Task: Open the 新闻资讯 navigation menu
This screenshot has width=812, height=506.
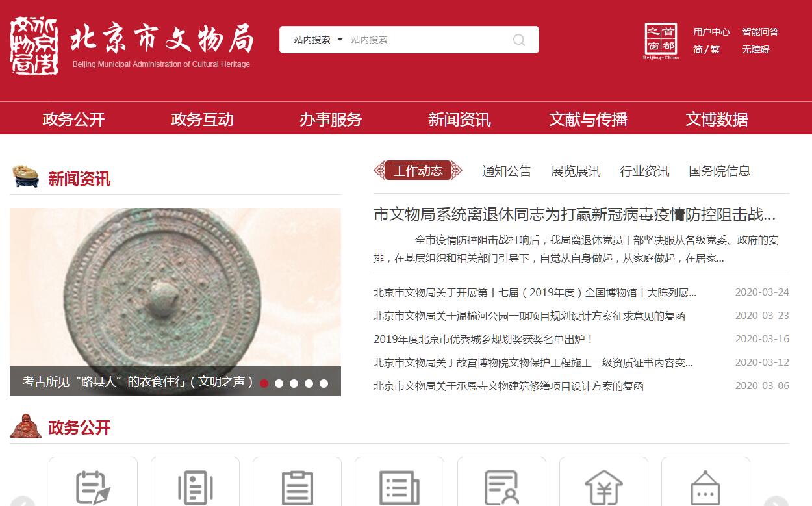Action: pyautogui.click(x=459, y=120)
